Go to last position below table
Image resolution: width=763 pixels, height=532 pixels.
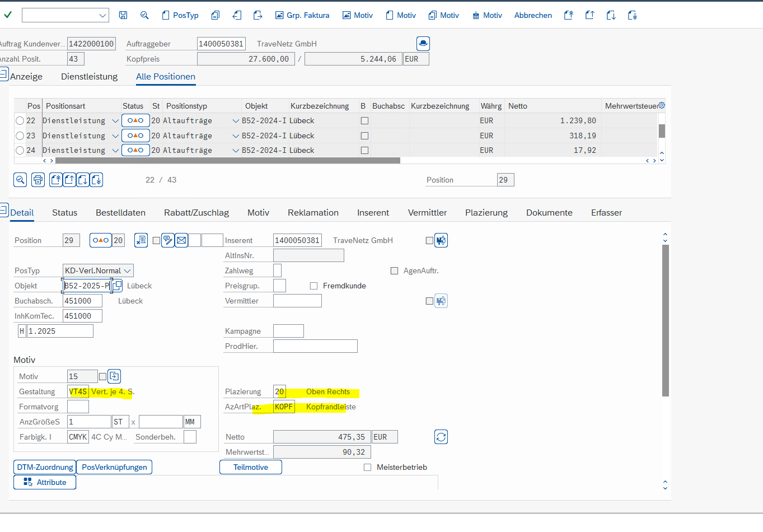click(96, 180)
